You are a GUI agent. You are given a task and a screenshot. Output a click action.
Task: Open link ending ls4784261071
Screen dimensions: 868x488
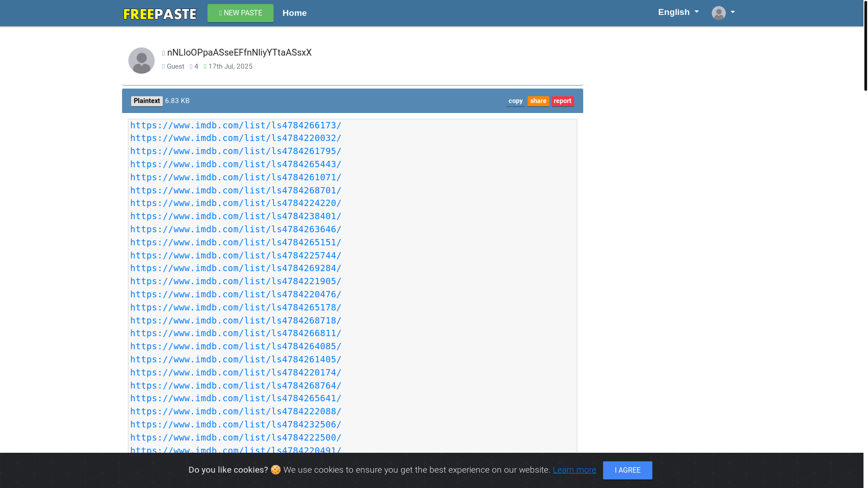click(236, 178)
